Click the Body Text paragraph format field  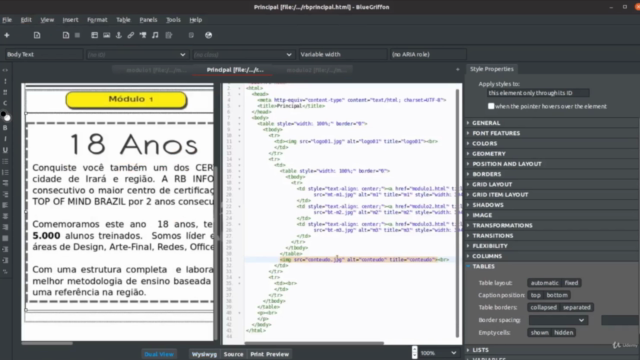(44, 54)
